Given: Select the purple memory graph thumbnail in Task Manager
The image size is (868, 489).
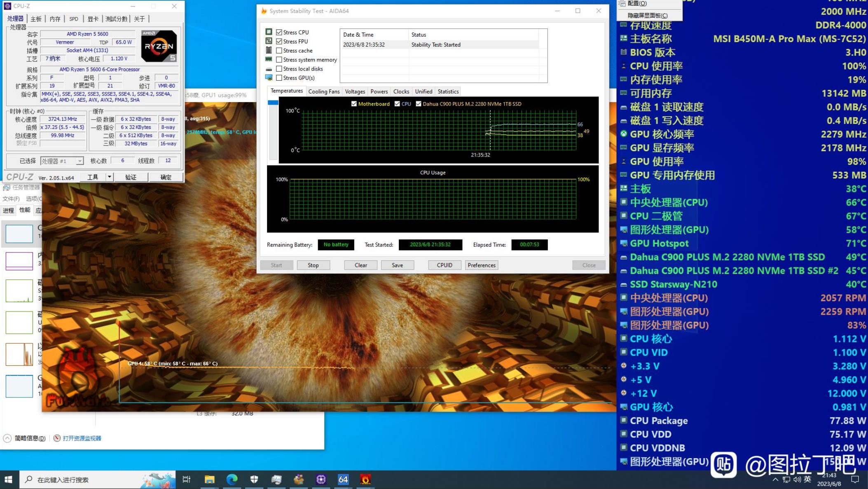Looking at the screenshot, I should 19,261.
